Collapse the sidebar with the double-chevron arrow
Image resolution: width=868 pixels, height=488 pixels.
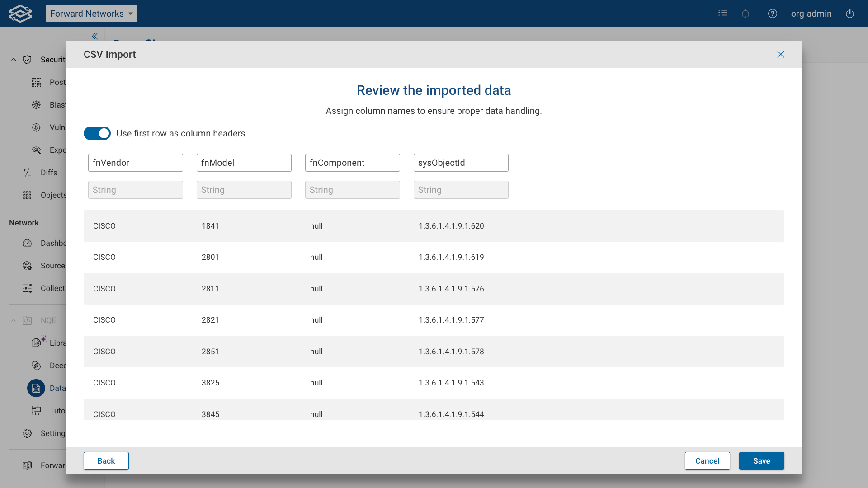click(95, 36)
